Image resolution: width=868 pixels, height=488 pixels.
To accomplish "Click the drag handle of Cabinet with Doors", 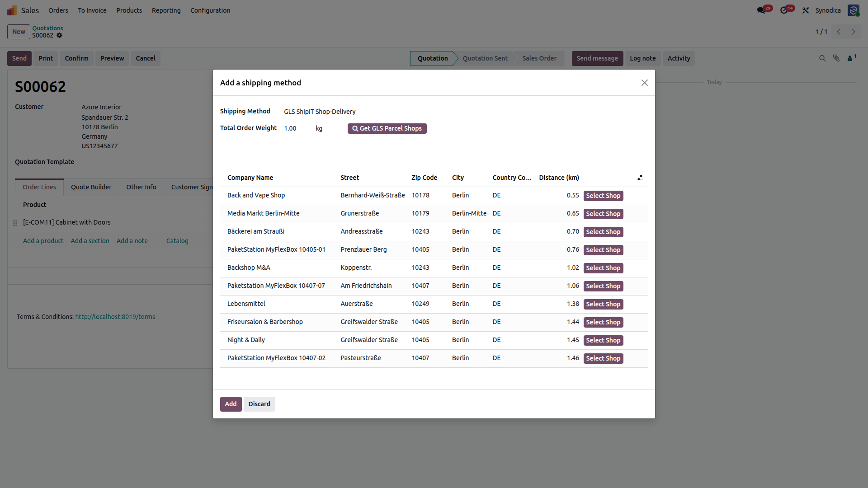I will point(15,223).
